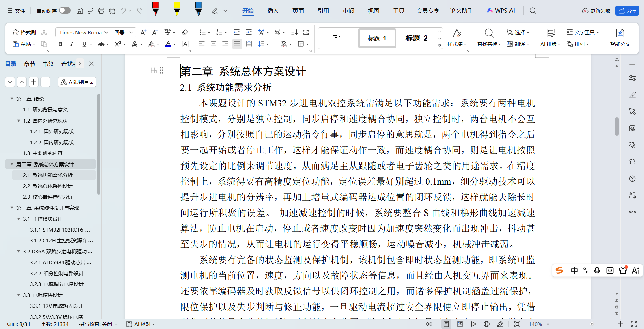This screenshot has width=644, height=329.
Task: Select the 格式刷 format painter
Action: 24,32
